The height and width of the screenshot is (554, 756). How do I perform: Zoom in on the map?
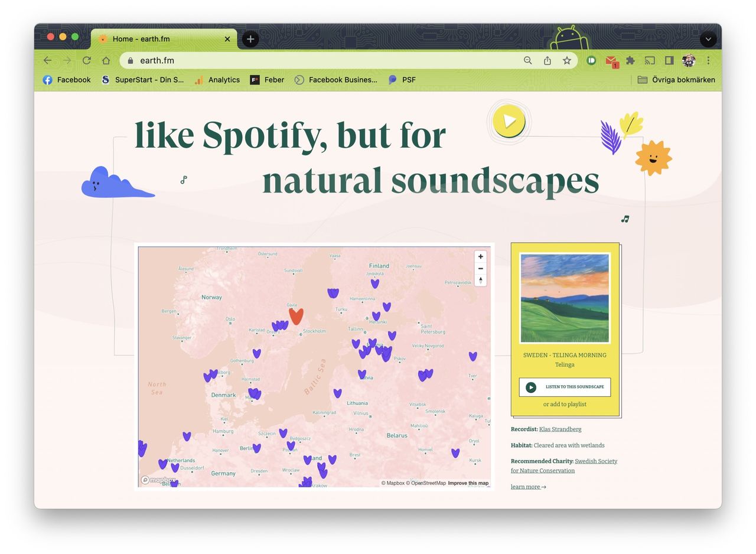point(480,256)
